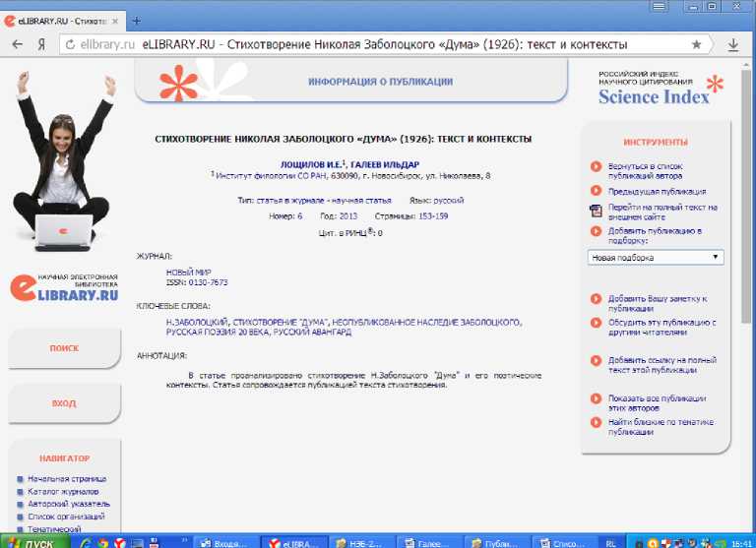Image resolution: width=756 pixels, height=548 pixels.
Task: Close the eLIBRARY.RU browser tab
Action: click(x=115, y=22)
